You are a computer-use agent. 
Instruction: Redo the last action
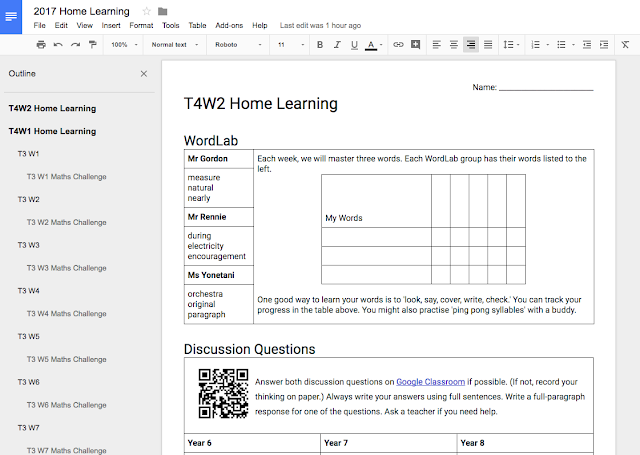coord(75,44)
